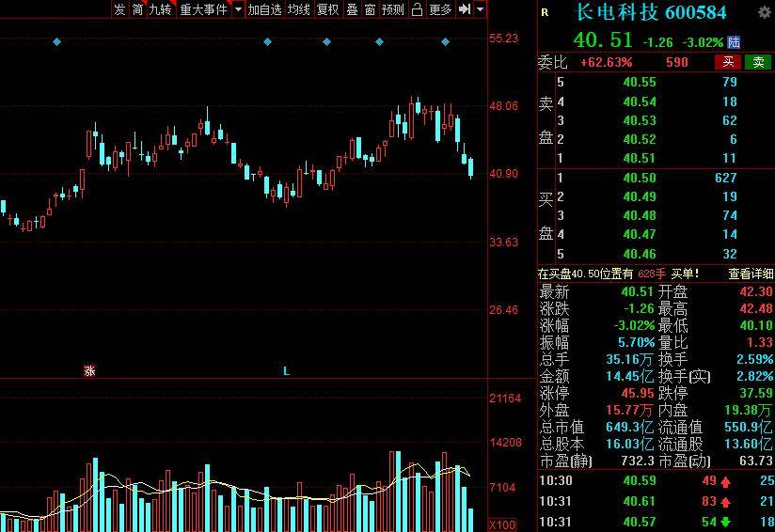Click the 跌停 price 37.59
The width and height of the screenshot is (775, 532).
coord(756,393)
